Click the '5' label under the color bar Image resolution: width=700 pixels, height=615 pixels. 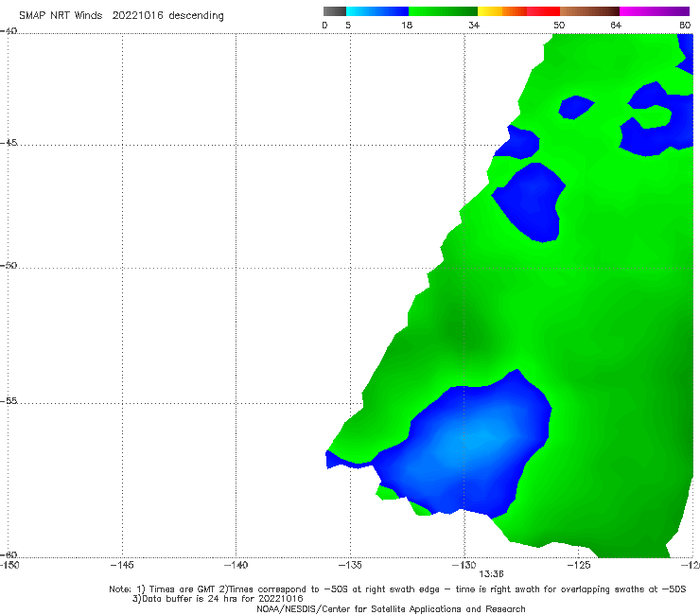coord(348,26)
